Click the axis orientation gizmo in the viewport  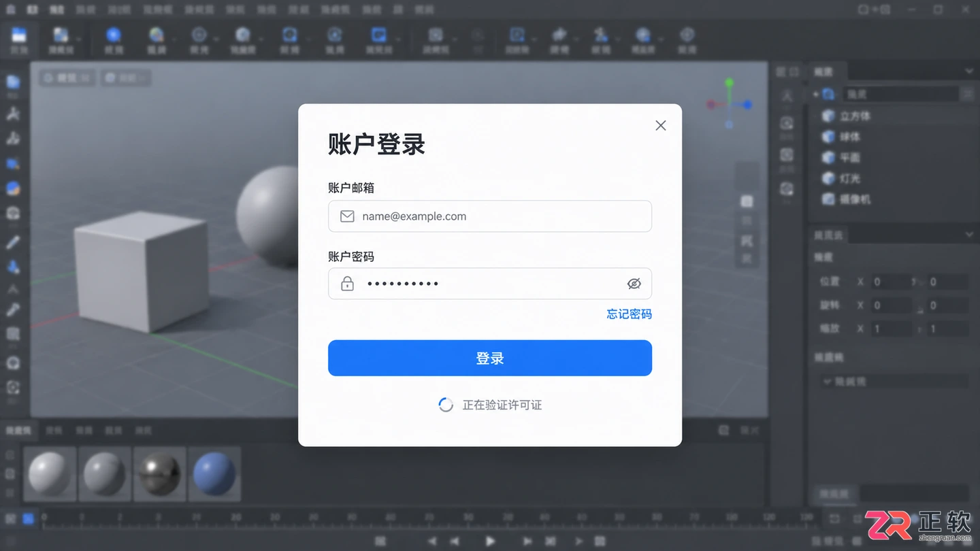729,104
